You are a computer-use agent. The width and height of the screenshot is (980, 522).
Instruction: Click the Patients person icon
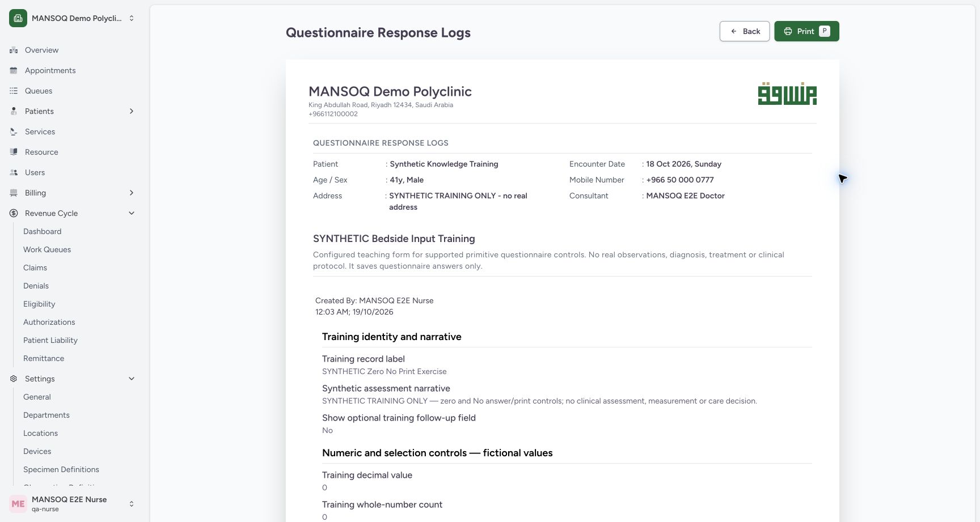(x=14, y=111)
